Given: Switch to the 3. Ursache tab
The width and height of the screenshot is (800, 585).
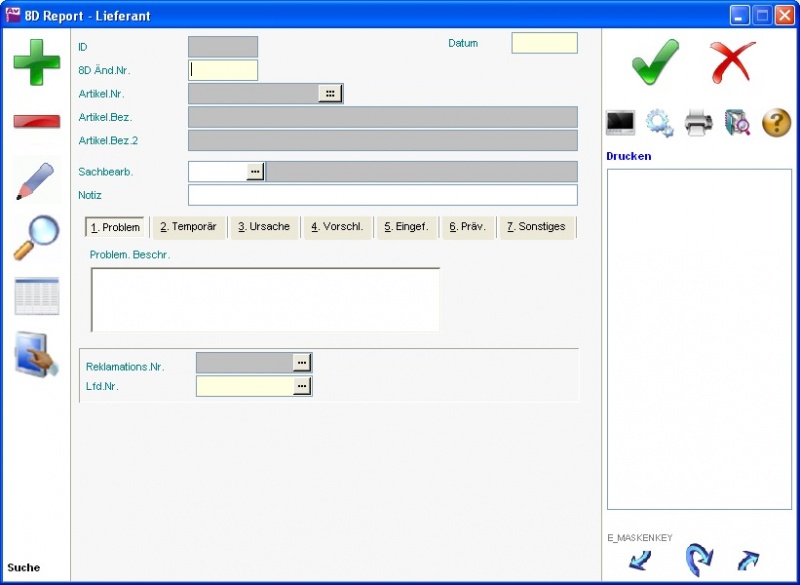Looking at the screenshot, I should 264,227.
